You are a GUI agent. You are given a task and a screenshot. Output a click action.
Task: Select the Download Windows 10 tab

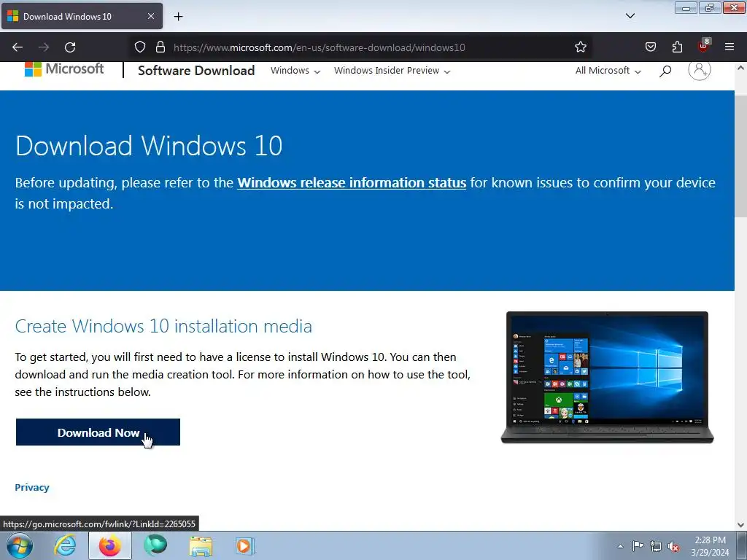pyautogui.click(x=82, y=16)
